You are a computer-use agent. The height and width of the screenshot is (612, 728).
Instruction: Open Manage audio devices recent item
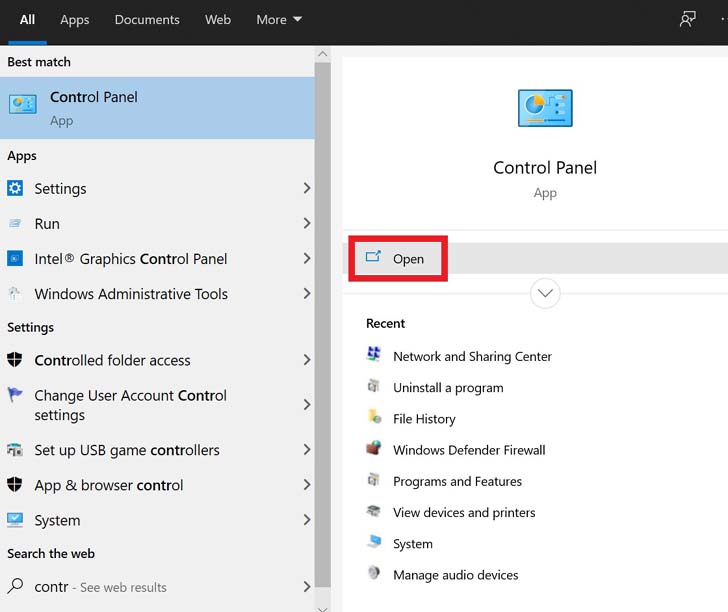[455, 575]
